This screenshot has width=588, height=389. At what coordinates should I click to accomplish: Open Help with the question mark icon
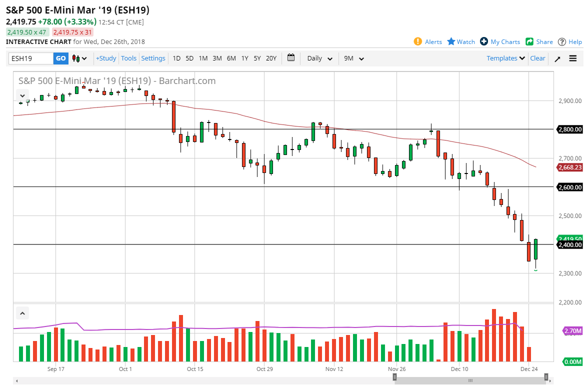(563, 41)
